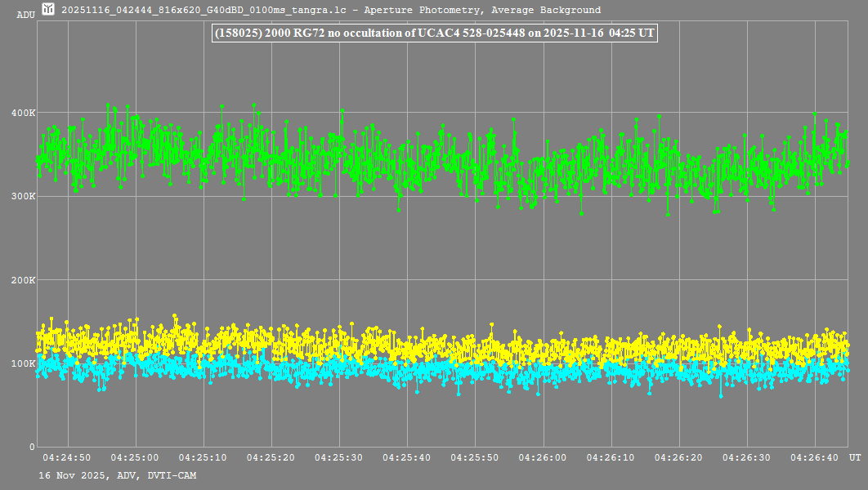The width and height of the screenshot is (868, 490).
Task: Click the 04:26:20 time tick label
Action: pyautogui.click(x=679, y=459)
